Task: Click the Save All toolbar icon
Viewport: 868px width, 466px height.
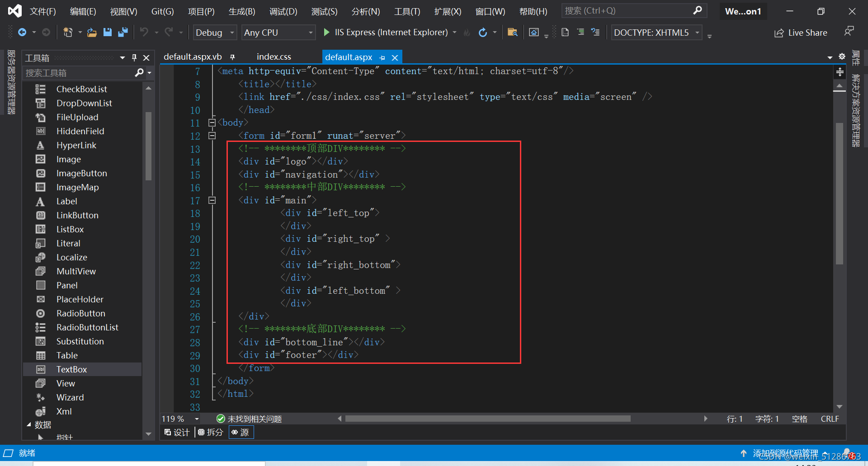Action: [123, 32]
